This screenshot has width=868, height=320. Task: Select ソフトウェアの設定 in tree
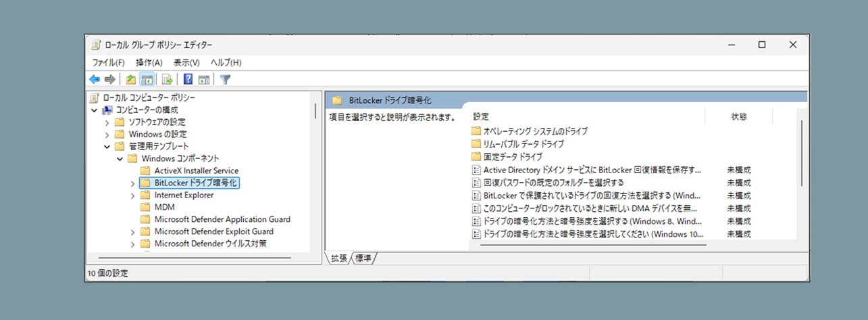point(157,122)
